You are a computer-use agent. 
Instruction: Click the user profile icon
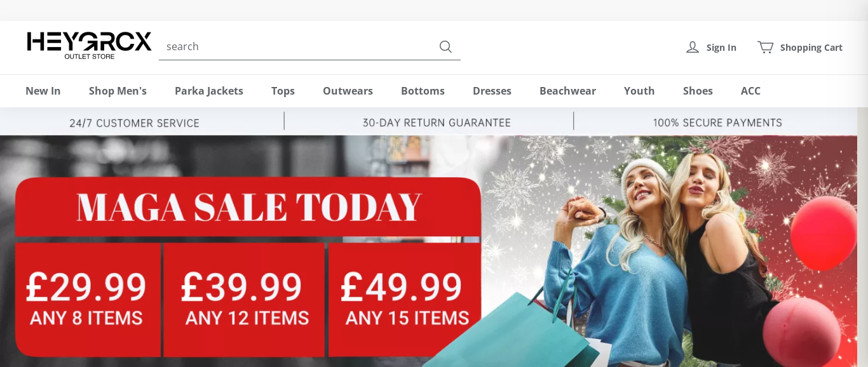(693, 47)
